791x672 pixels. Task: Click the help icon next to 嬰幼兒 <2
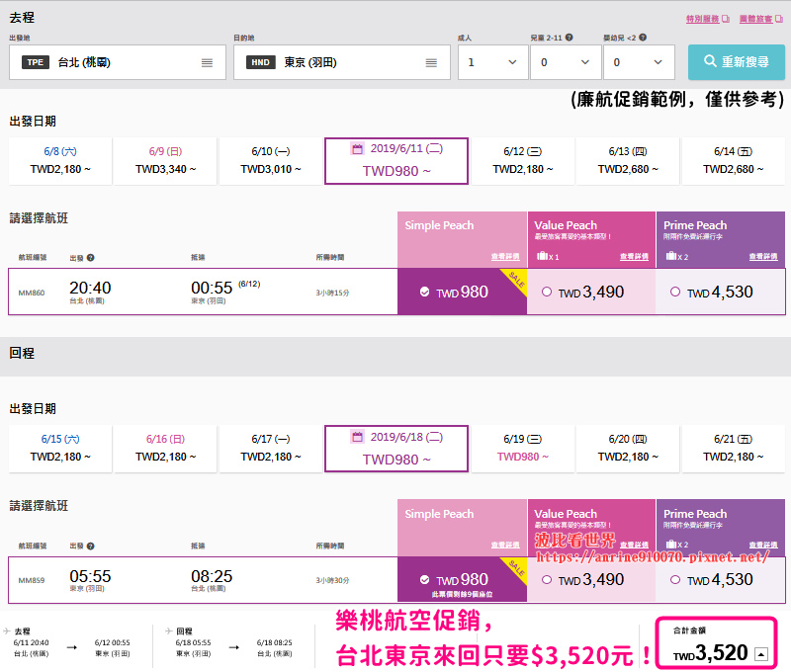(x=643, y=38)
